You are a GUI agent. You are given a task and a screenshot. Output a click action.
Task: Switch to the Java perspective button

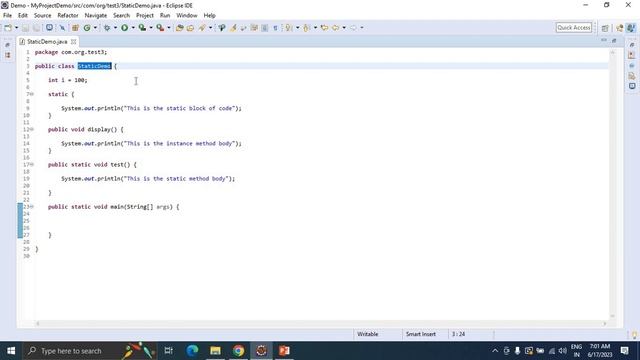[631, 28]
